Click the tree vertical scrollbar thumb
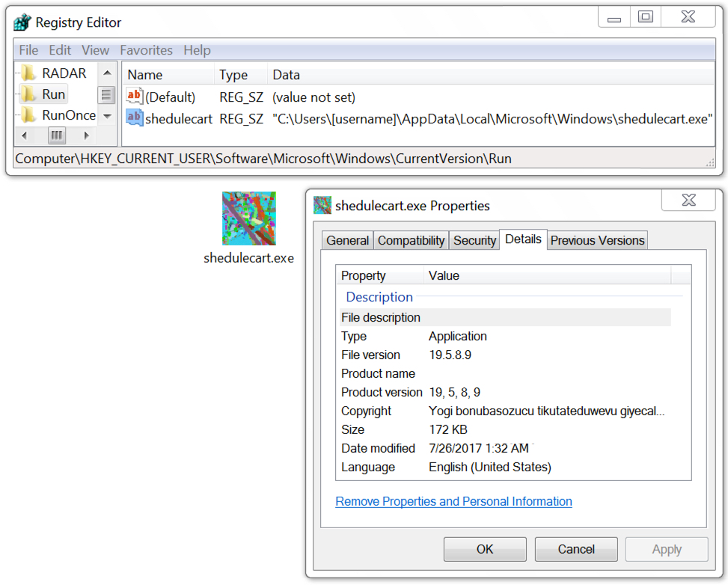This screenshot has height=585, width=728. 106,95
